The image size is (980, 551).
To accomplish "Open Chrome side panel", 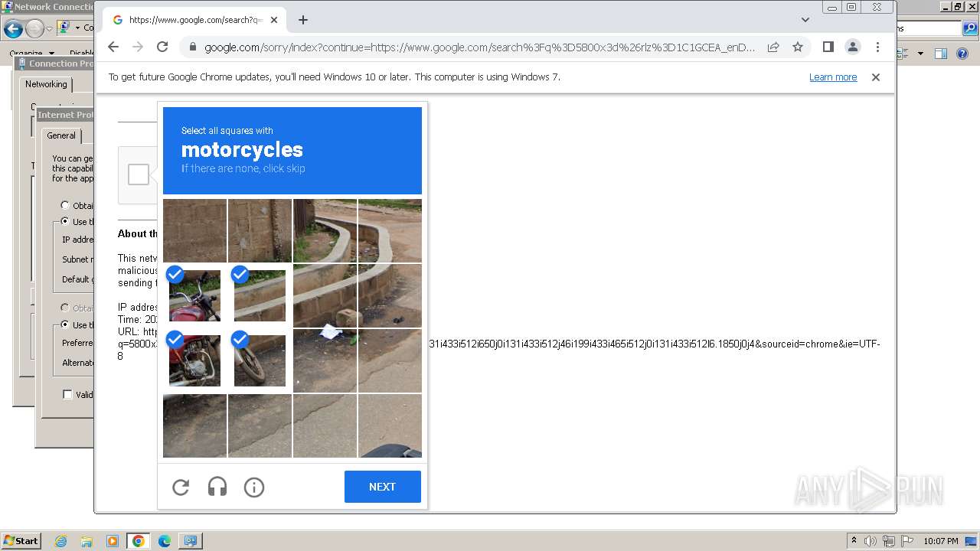I will click(828, 47).
